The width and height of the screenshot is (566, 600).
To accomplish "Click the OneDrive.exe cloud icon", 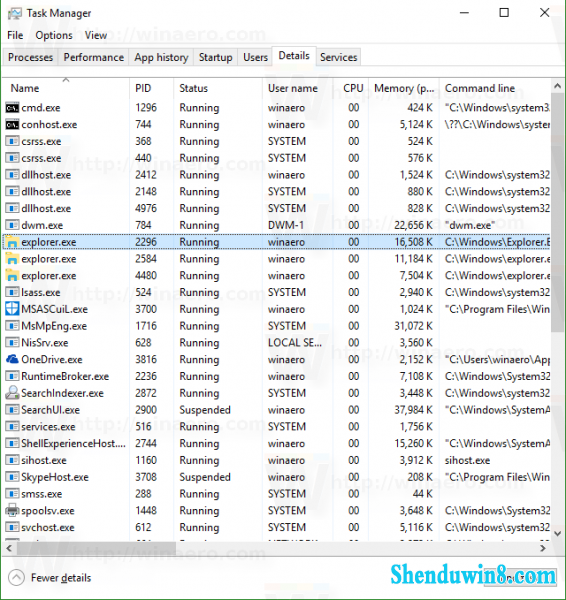I will tap(12, 360).
